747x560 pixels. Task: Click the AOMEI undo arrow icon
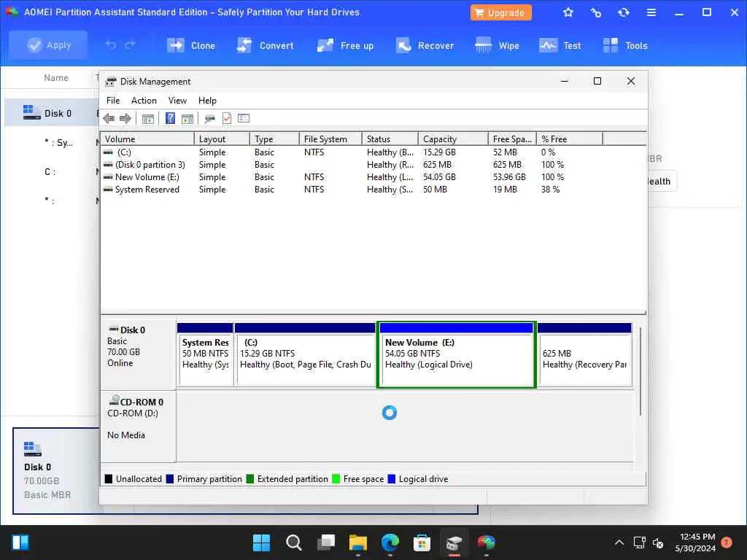pos(111,44)
